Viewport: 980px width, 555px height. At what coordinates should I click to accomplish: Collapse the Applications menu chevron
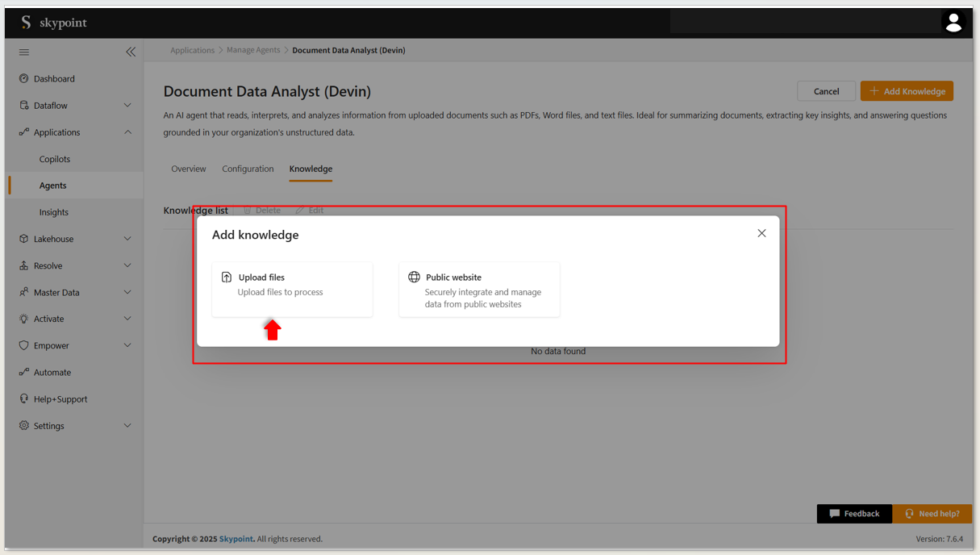(127, 131)
